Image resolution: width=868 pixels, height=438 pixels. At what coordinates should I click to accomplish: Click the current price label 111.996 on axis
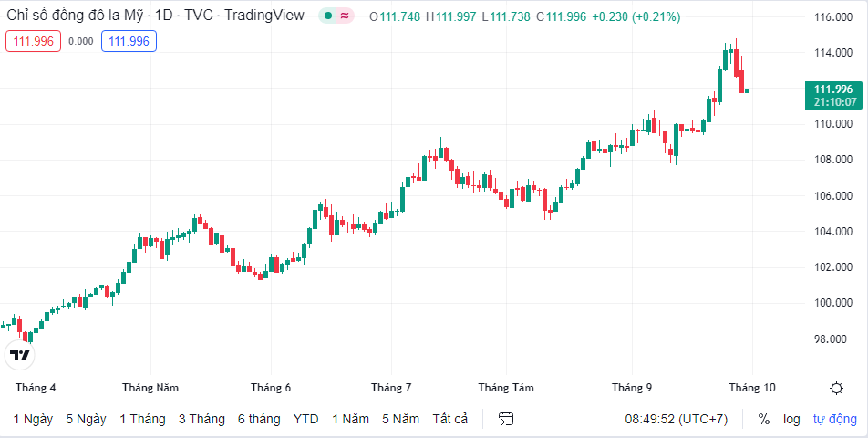point(833,89)
